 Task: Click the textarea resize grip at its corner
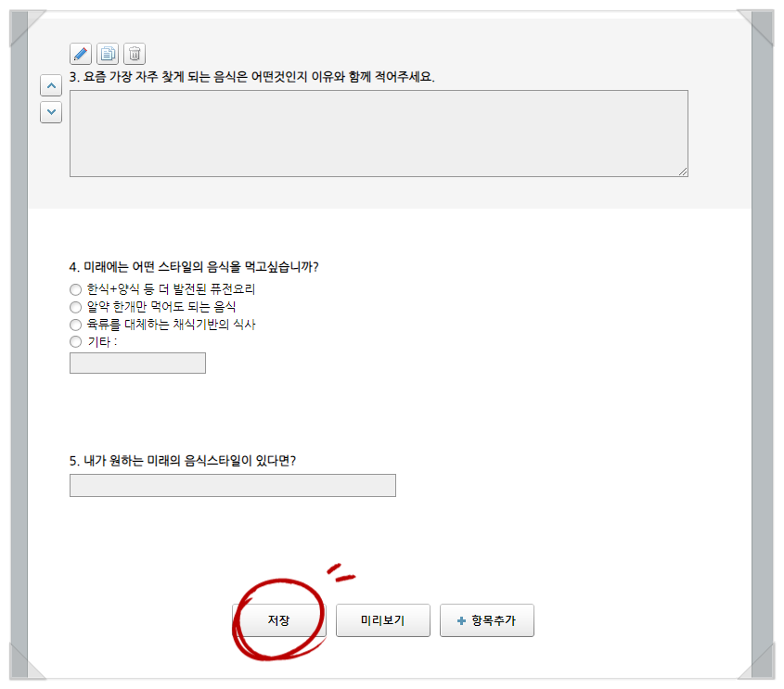pos(684,171)
